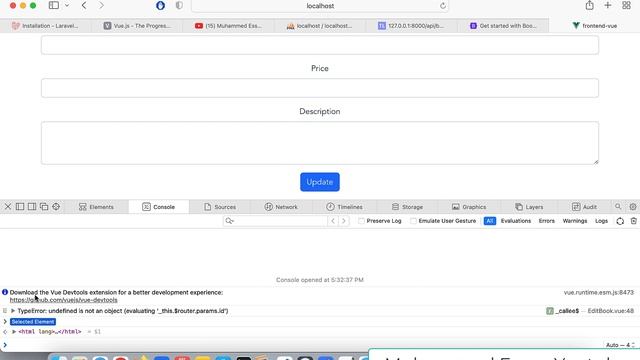Screen dimensions: 640x360
Task: Open the sidebar options dropdown arrow
Action: pos(67,5)
